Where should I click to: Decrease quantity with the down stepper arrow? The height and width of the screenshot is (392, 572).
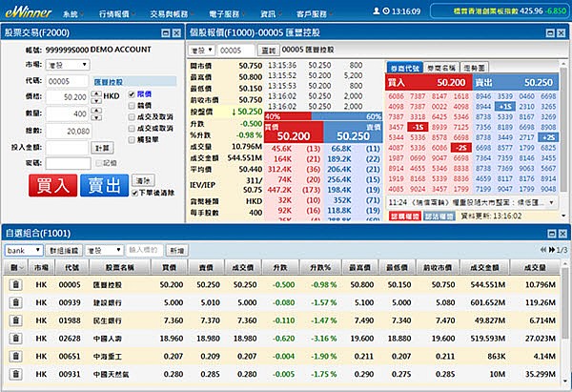pos(96,117)
